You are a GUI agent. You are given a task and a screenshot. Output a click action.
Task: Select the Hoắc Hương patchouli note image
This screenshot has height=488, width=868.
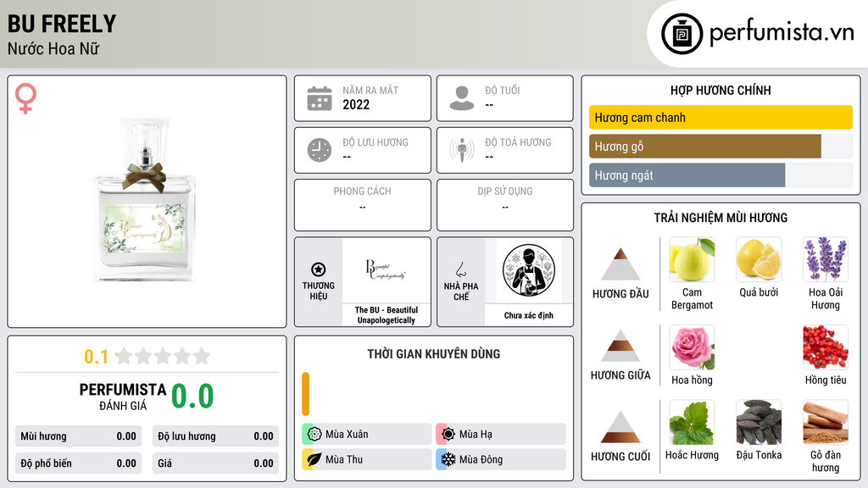692,422
